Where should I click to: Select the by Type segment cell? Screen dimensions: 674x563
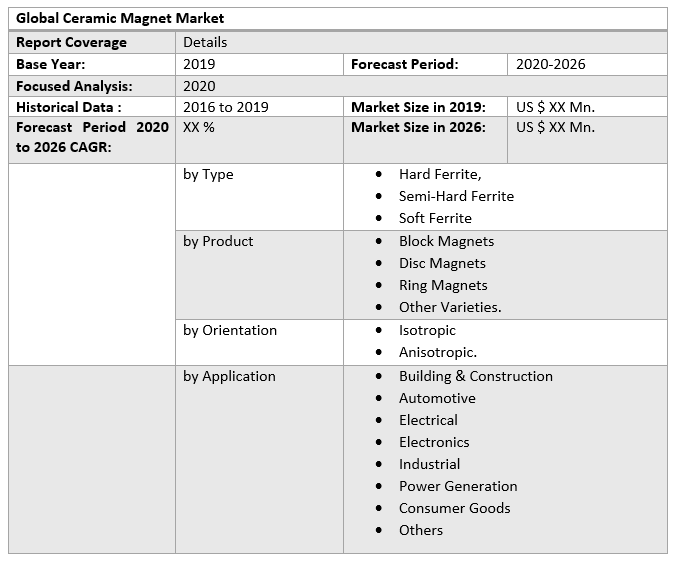coord(208,174)
